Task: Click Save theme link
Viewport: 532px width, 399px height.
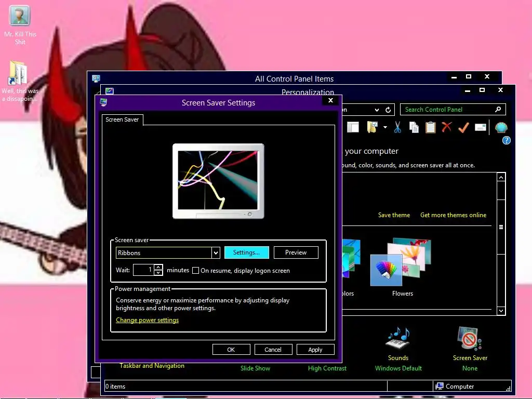Action: (x=394, y=215)
